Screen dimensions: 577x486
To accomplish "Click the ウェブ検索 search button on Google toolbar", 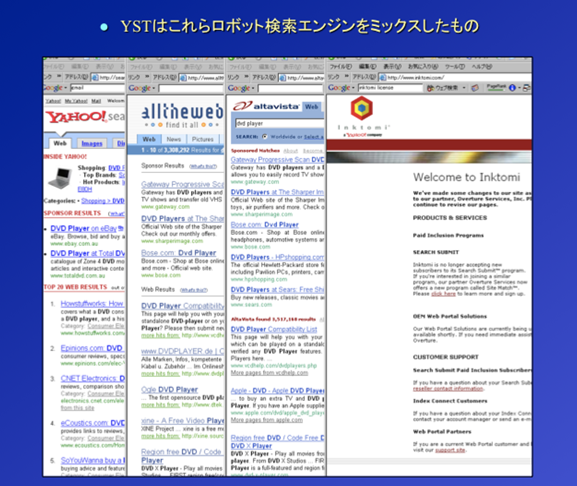I will click(442, 88).
